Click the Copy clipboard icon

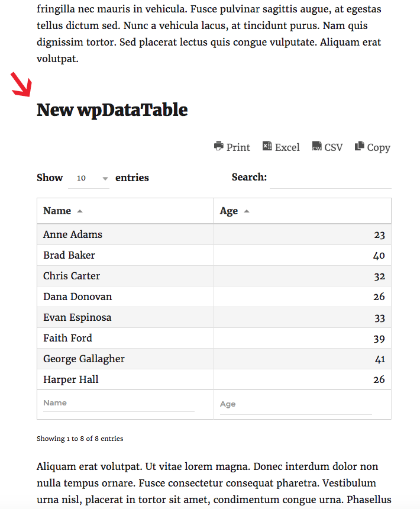pos(359,146)
